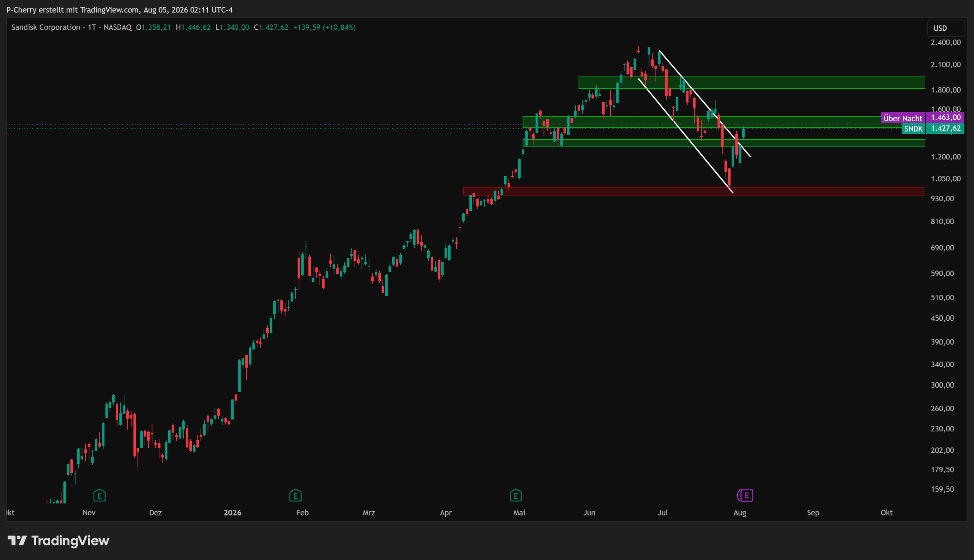The width and height of the screenshot is (974, 560).
Task: Click the "1.200,00" price axis label
Action: click(945, 156)
